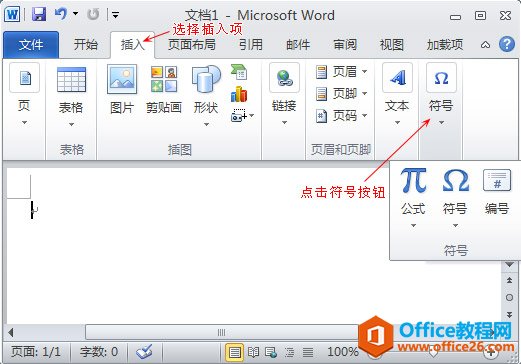
Task: Select the 插入 ribbon tab
Action: 132,44
